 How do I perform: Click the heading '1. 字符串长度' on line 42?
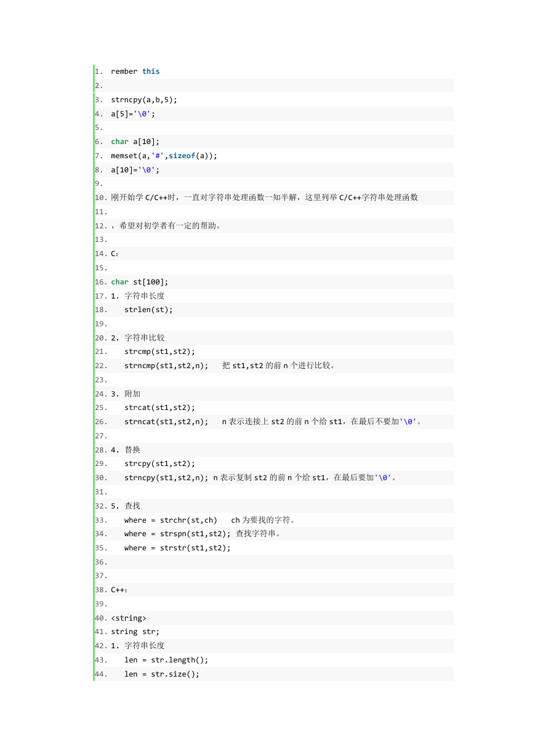138,646
